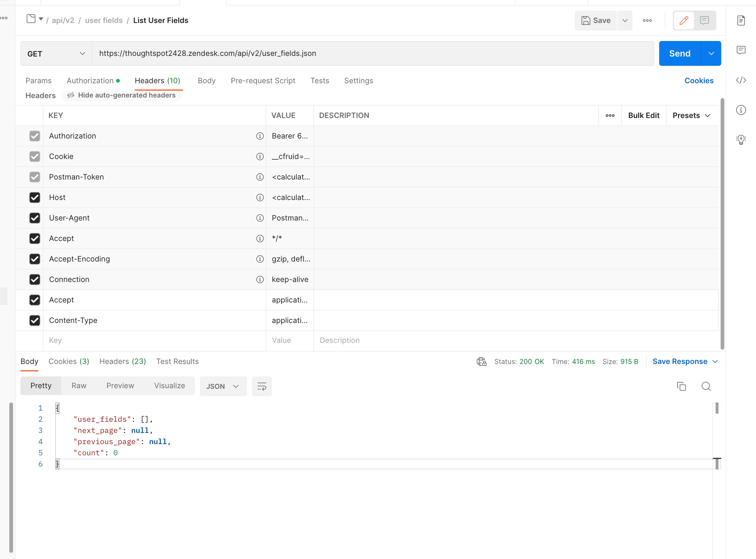Open the JSON format dropdown
This screenshot has height=559, width=756.
[223, 386]
